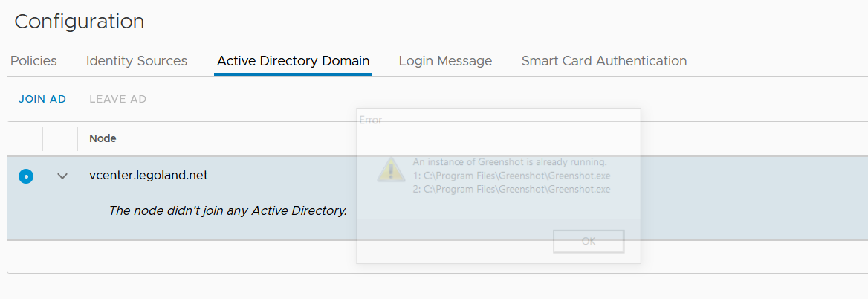The height and width of the screenshot is (299, 868).
Task: Click the Node column header
Action: 103,138
